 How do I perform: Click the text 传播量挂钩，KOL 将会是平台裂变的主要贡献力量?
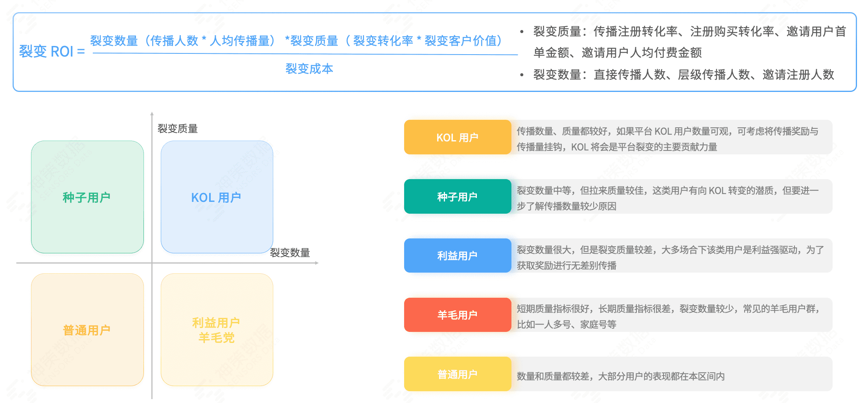(x=617, y=147)
